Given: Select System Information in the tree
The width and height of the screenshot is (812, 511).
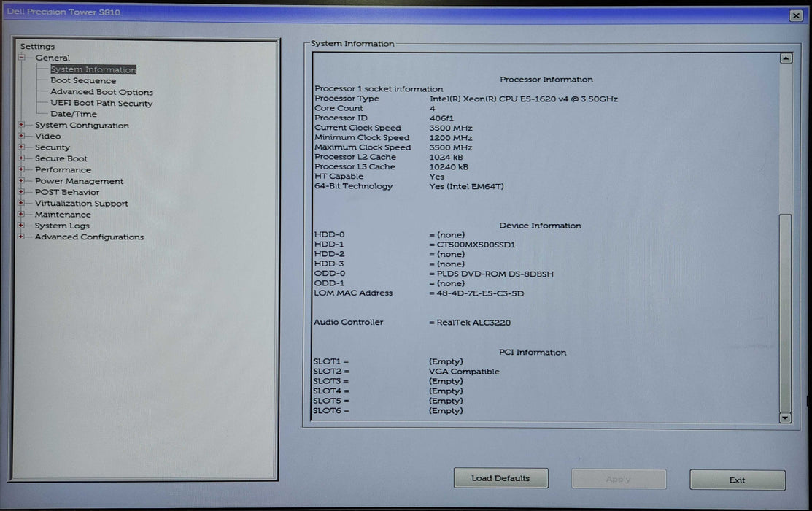Looking at the screenshot, I should (93, 69).
